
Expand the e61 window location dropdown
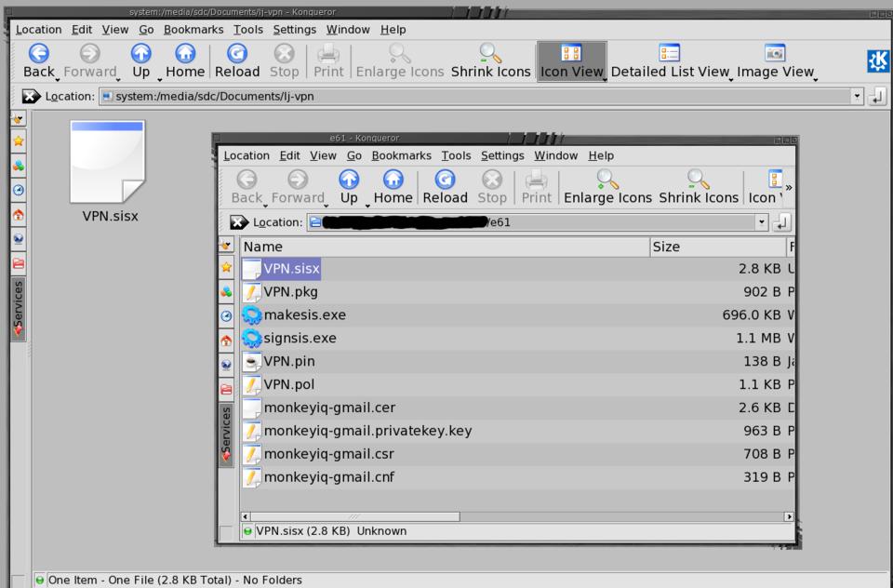762,221
